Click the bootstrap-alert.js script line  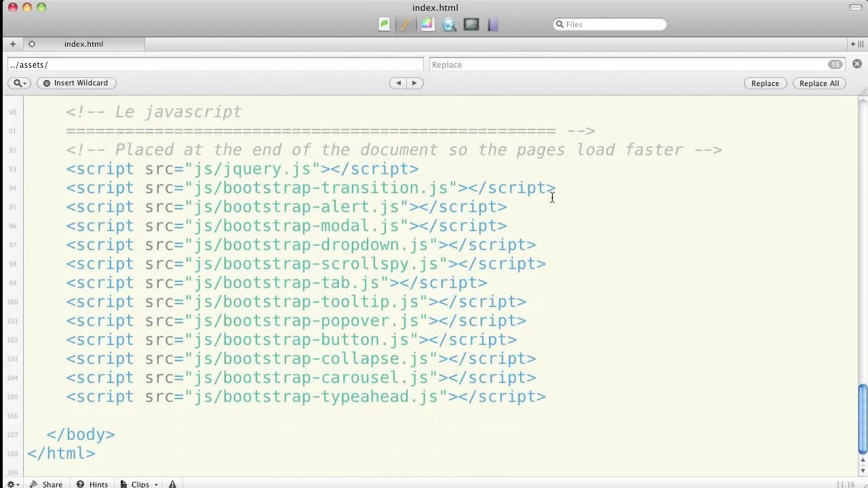point(286,207)
